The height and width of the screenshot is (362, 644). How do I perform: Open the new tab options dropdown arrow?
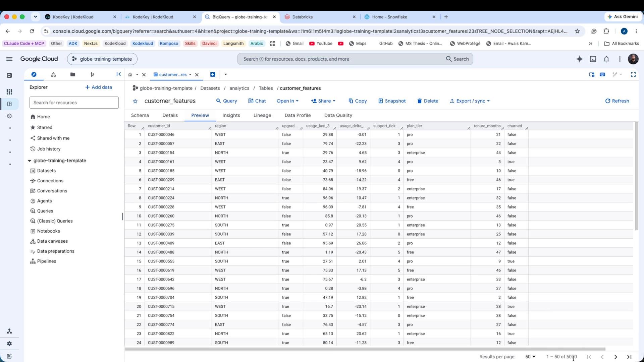[x=225, y=74]
